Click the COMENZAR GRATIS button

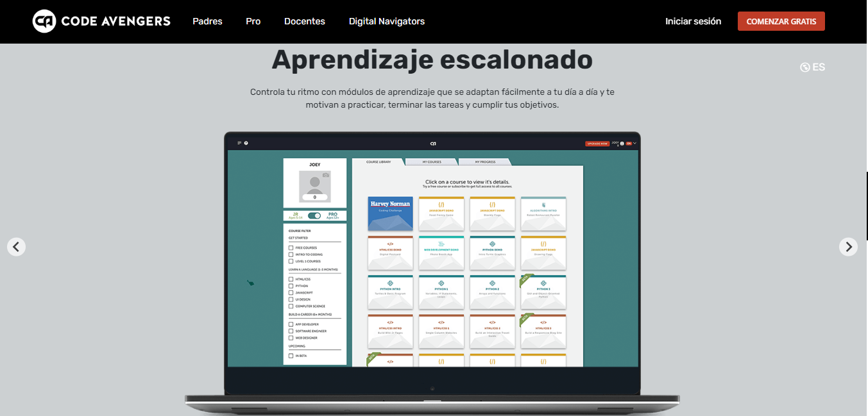[781, 21]
